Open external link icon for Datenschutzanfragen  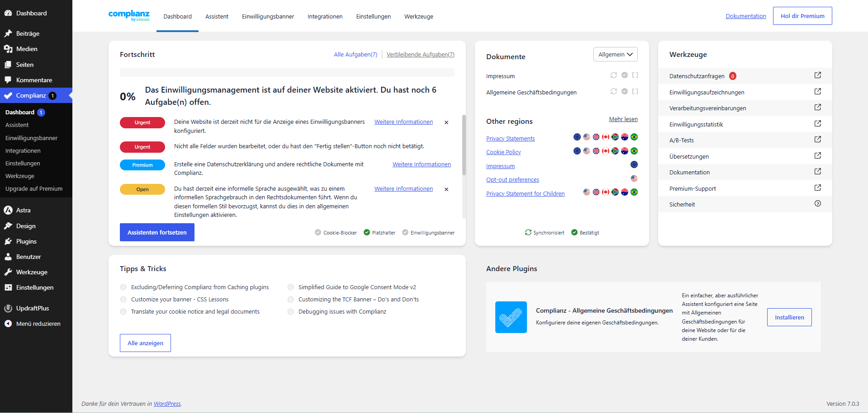pyautogui.click(x=817, y=75)
